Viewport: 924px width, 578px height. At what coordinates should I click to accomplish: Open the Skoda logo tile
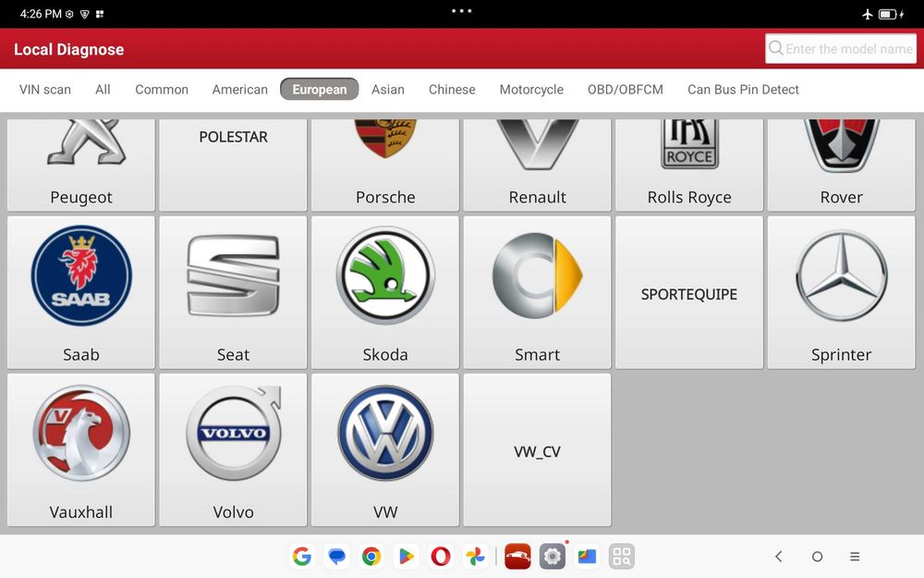385,292
